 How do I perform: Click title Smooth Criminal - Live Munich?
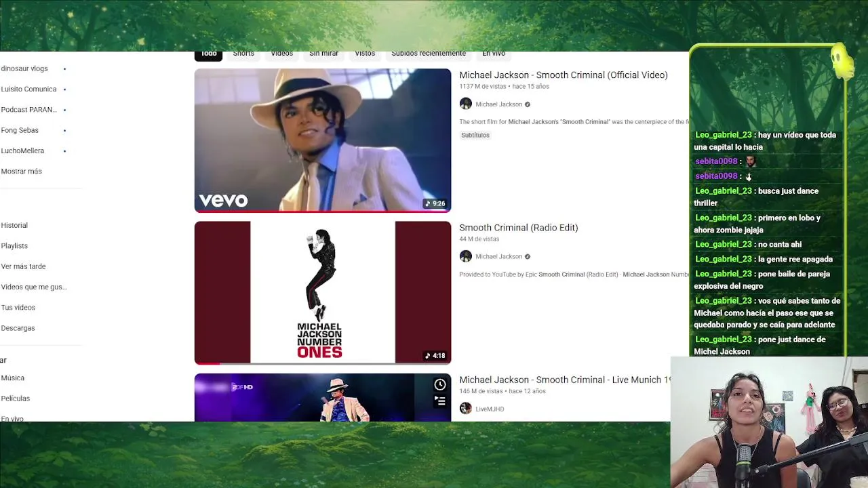point(565,380)
